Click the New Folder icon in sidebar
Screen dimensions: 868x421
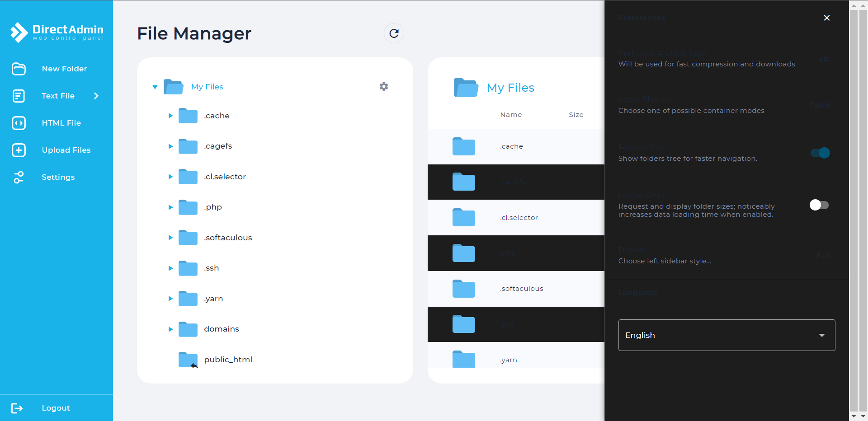19,69
